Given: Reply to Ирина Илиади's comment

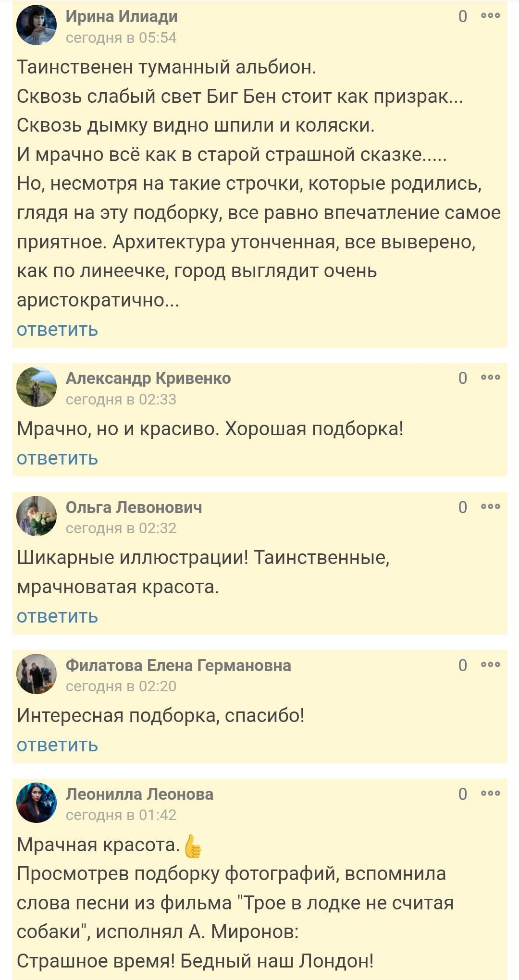Looking at the screenshot, I should point(57,330).
